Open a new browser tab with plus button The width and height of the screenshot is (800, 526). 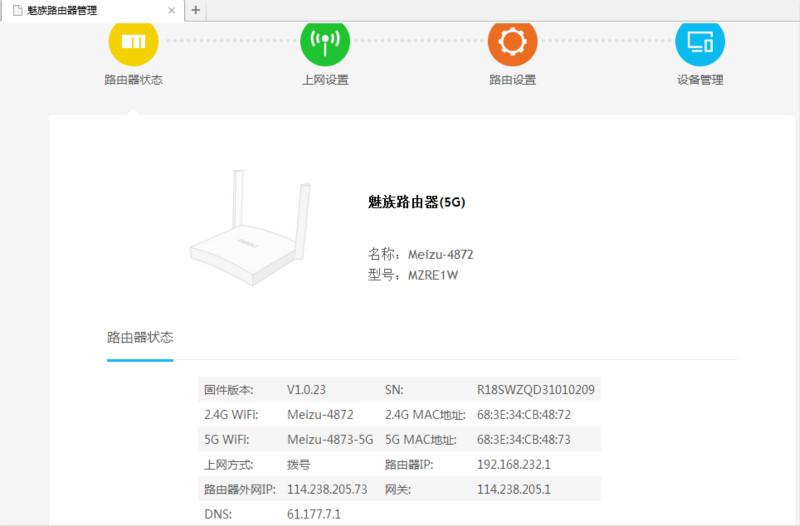pyautogui.click(x=195, y=10)
